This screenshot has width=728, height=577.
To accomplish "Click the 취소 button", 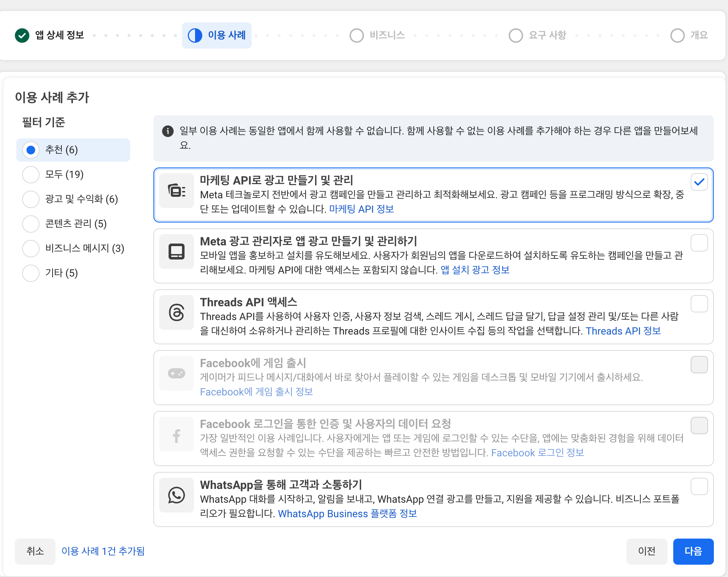I will click(x=35, y=551).
